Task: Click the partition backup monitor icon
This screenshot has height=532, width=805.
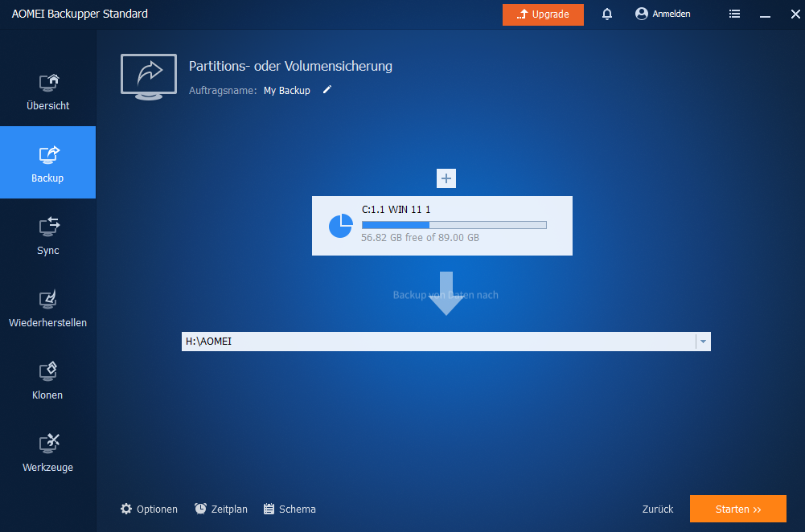Action: point(149,77)
